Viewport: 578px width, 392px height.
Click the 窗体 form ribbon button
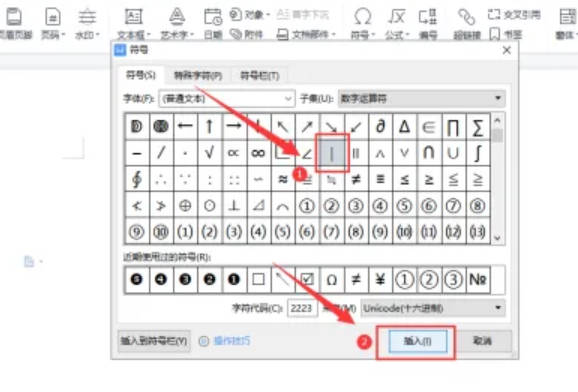point(566,23)
